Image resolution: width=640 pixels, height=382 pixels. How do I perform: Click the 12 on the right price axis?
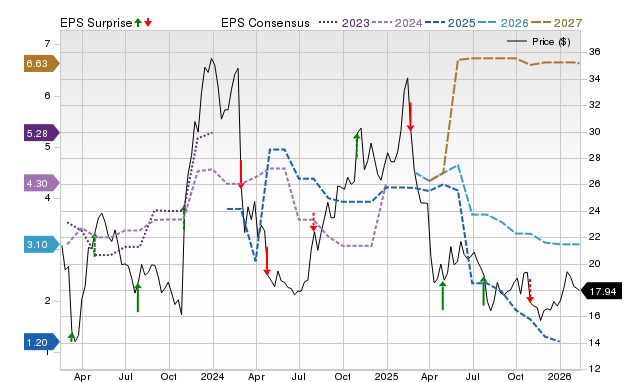(595, 369)
